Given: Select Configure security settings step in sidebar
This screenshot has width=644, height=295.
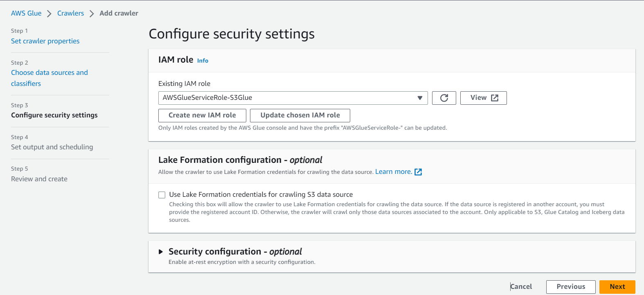Looking at the screenshot, I should [54, 115].
